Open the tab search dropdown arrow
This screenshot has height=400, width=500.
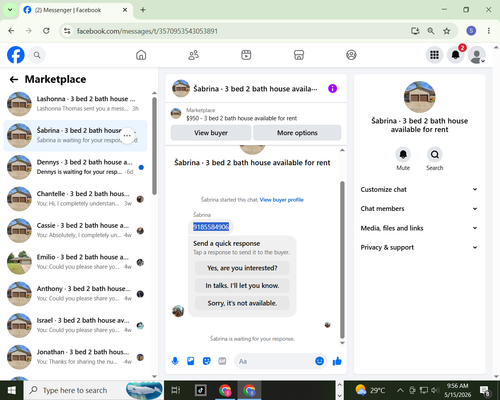point(10,10)
